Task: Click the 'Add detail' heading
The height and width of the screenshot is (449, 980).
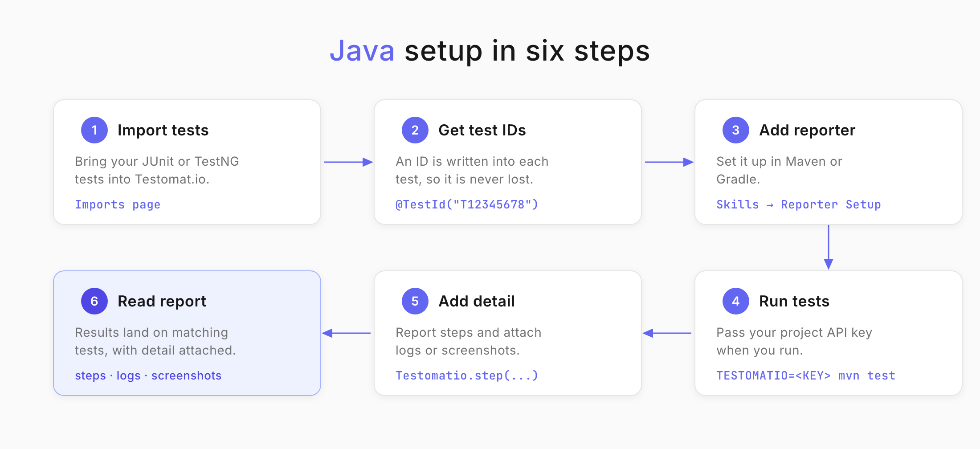Action: click(477, 301)
